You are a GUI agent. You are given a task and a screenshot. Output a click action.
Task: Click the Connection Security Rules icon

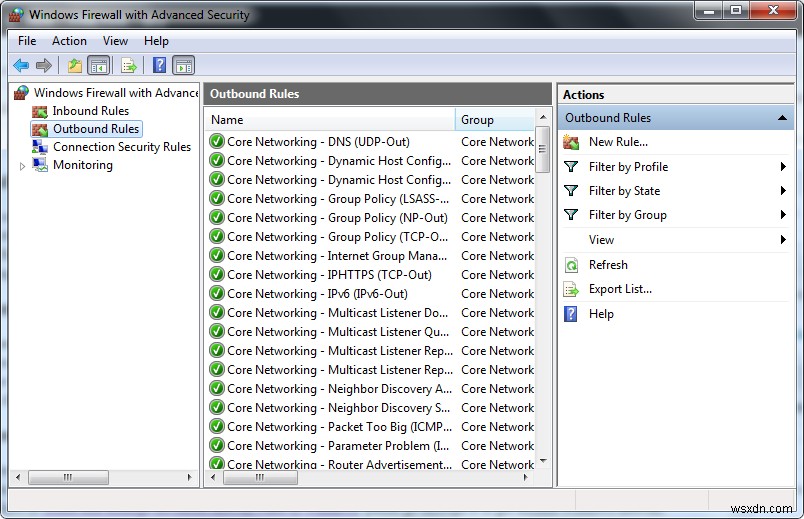coord(40,147)
